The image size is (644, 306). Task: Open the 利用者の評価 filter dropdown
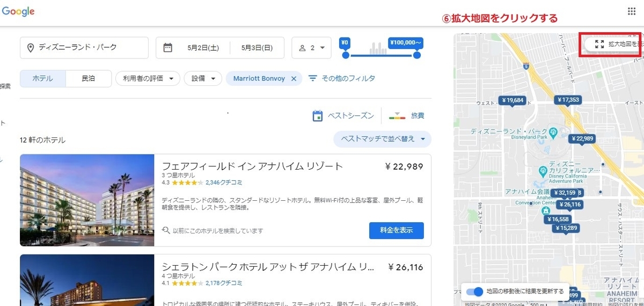[148, 78]
